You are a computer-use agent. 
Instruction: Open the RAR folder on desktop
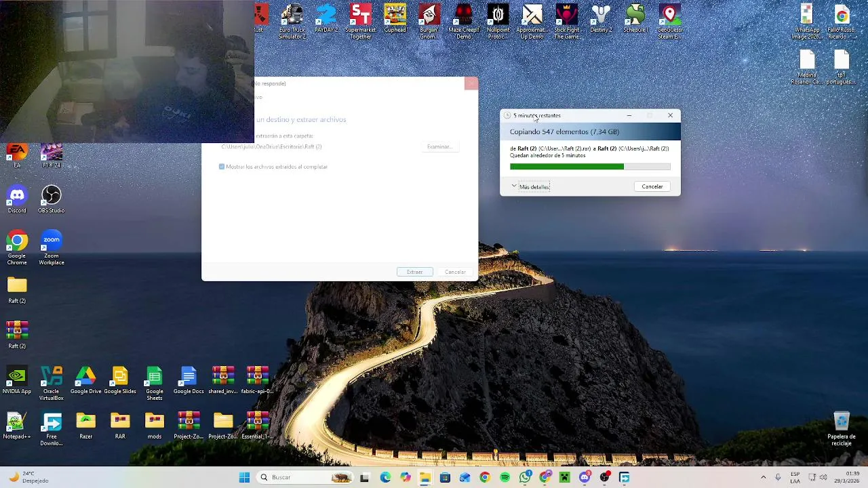point(120,426)
